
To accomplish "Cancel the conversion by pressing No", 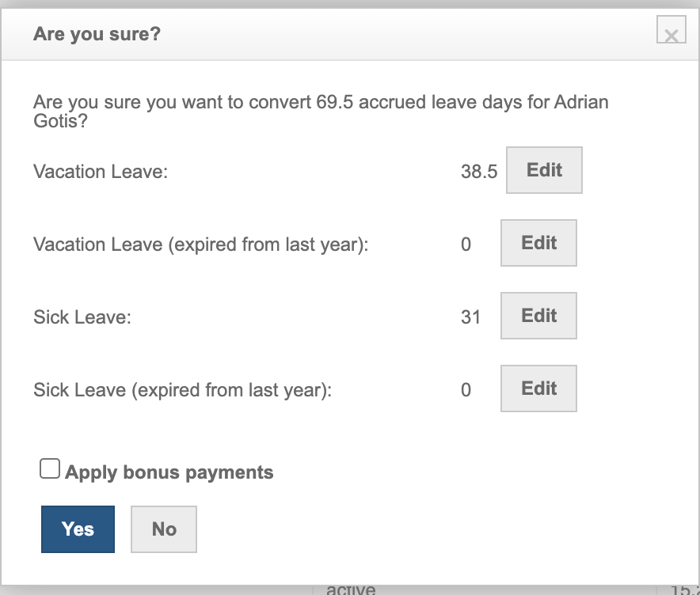I will click(x=164, y=529).
